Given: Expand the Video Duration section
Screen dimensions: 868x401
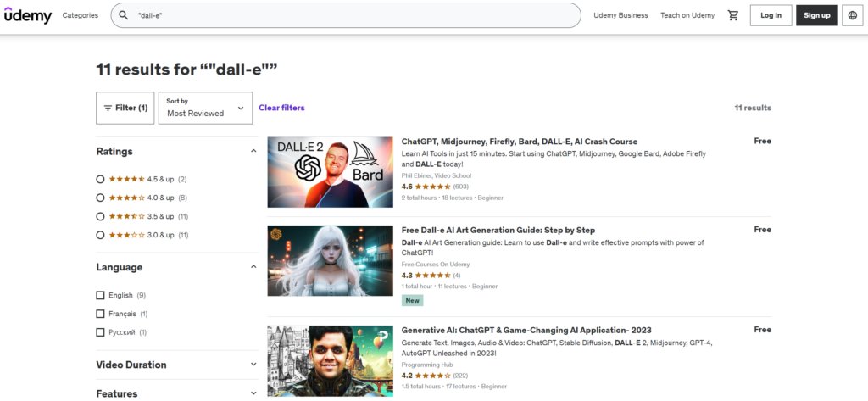Looking at the screenshot, I should 253,365.
